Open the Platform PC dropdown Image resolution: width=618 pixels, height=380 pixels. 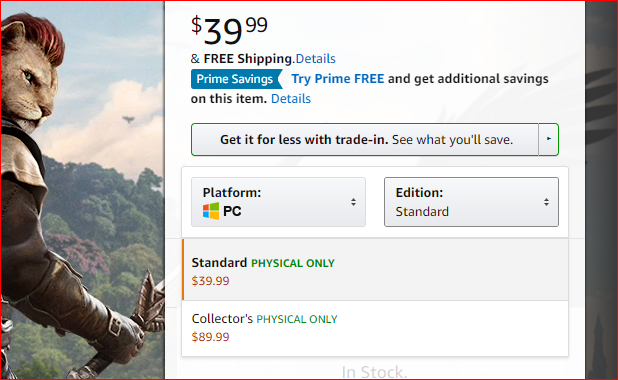tap(278, 202)
